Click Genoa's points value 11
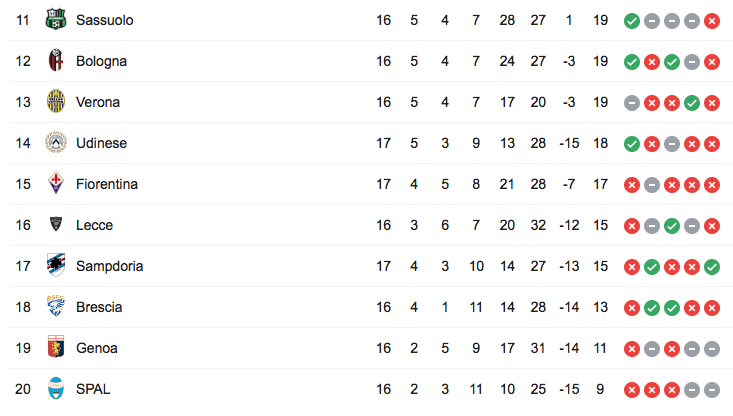The image size is (733, 416). 600,348
